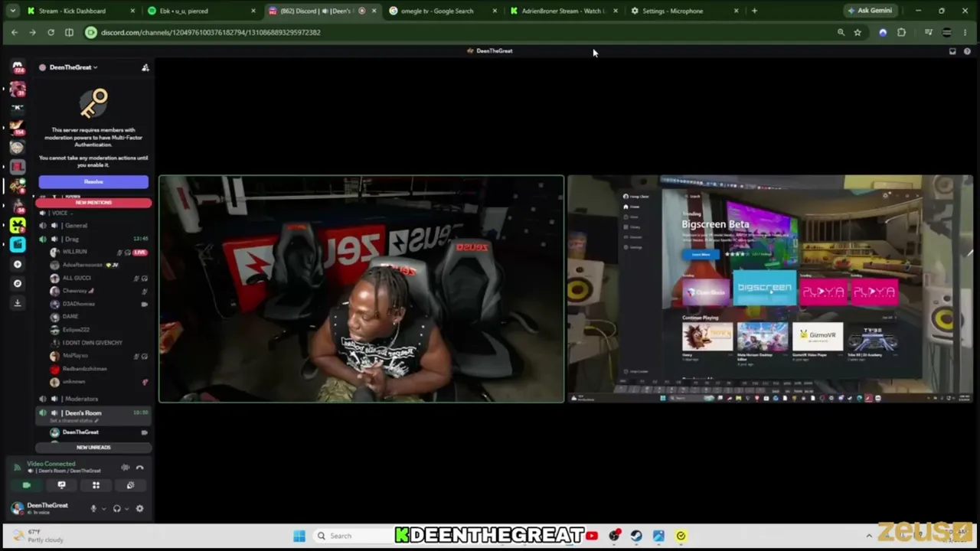Reload the page in Chrome
980x551 pixels.
tap(51, 32)
